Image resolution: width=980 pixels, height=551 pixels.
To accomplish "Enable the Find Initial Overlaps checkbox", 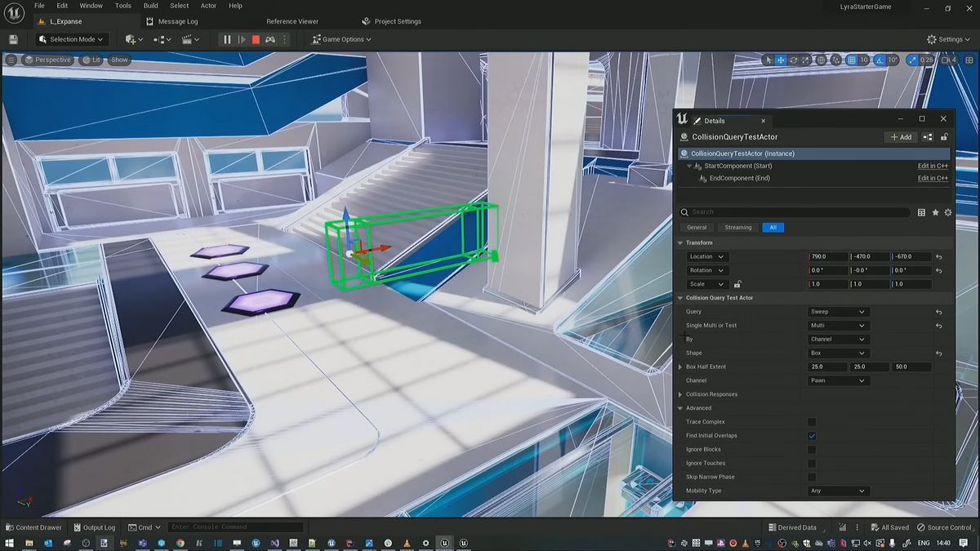I will 812,435.
